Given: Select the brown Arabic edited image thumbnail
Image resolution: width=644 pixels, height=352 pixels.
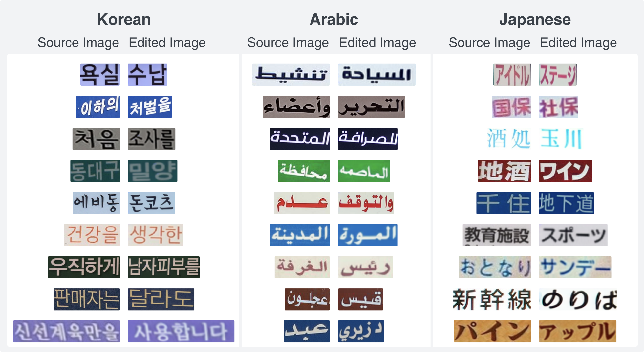Looking at the screenshot, I should [360, 299].
